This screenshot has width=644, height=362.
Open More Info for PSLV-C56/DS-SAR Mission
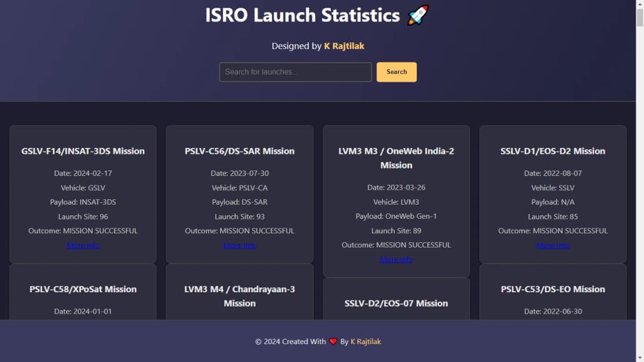pyautogui.click(x=240, y=245)
